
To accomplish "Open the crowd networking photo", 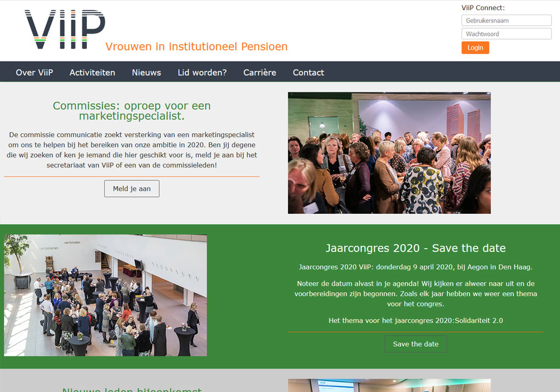I will pyautogui.click(x=389, y=153).
